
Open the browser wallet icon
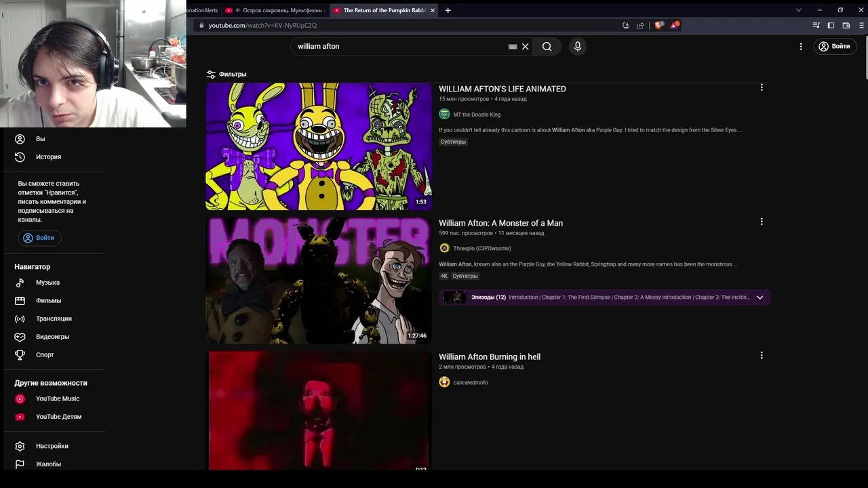(x=846, y=25)
